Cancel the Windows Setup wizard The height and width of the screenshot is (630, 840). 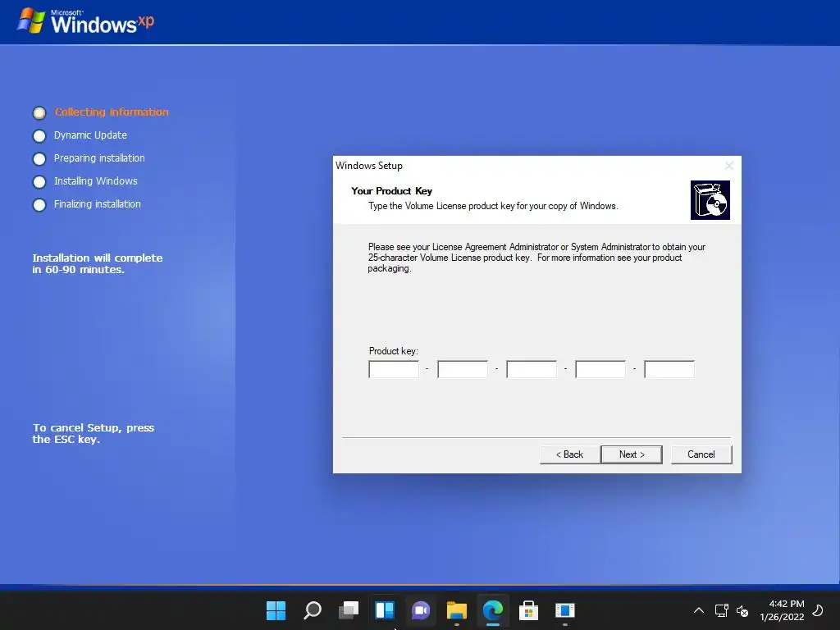tap(701, 454)
